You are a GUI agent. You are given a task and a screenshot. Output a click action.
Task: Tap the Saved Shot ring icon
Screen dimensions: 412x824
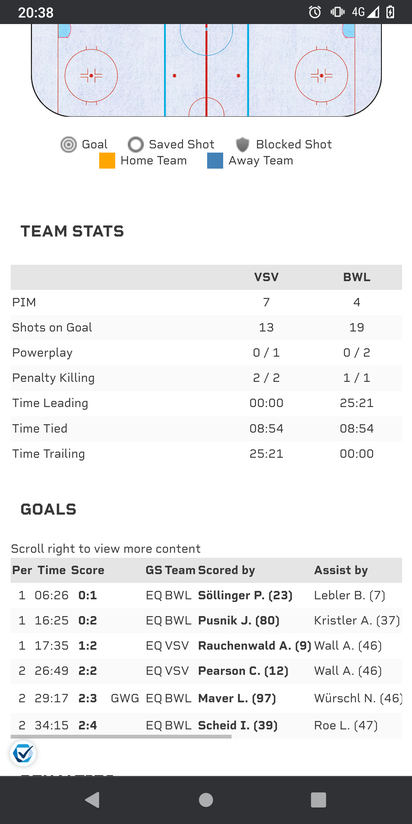click(136, 145)
